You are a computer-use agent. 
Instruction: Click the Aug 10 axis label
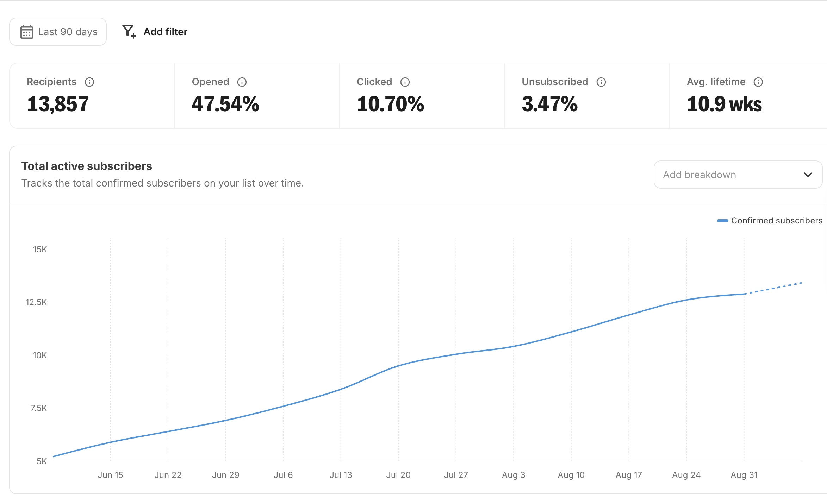pyautogui.click(x=571, y=475)
